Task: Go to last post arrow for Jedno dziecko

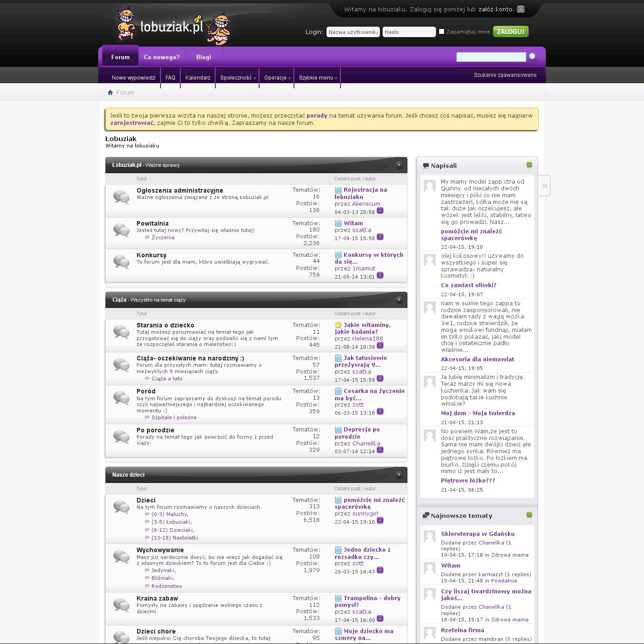Action: [x=380, y=570]
